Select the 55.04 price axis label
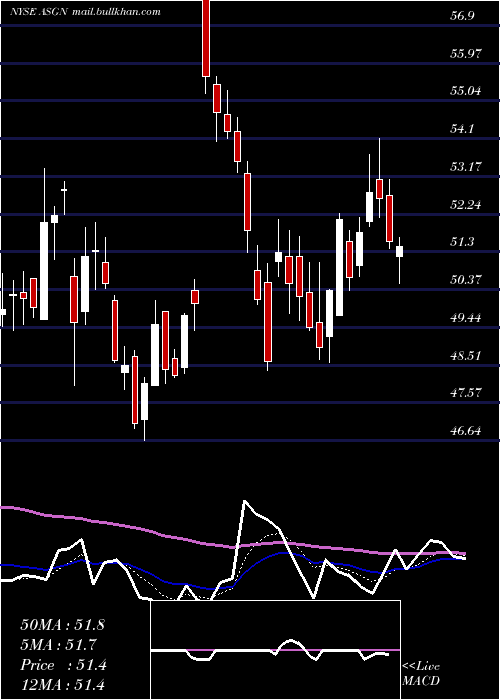This screenshot has height=700, width=500. 466,91
